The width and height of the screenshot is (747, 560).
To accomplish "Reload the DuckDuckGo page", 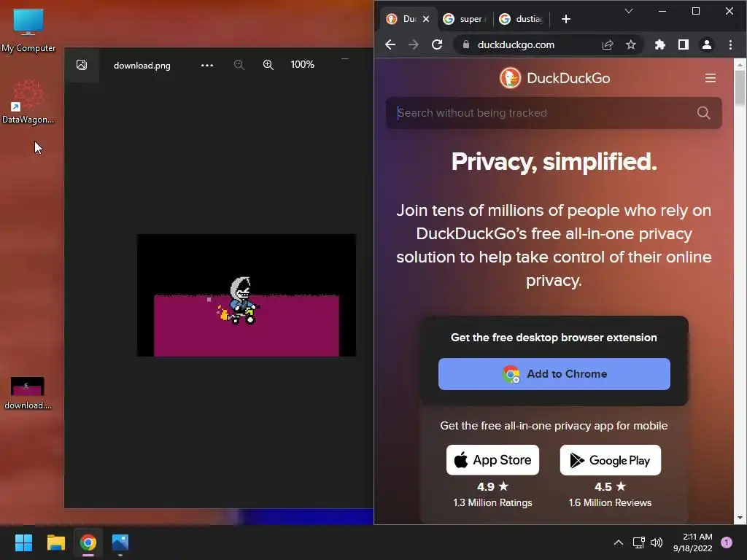I will click(x=437, y=44).
